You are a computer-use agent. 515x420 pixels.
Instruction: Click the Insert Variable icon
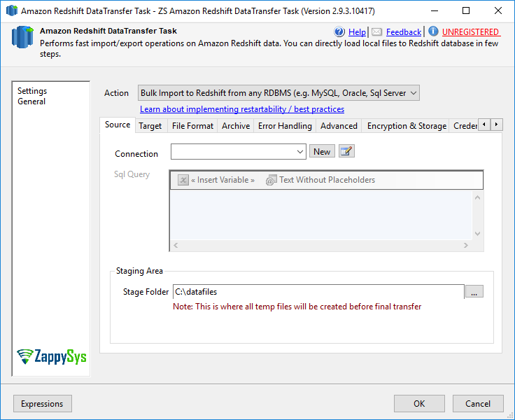coord(183,180)
